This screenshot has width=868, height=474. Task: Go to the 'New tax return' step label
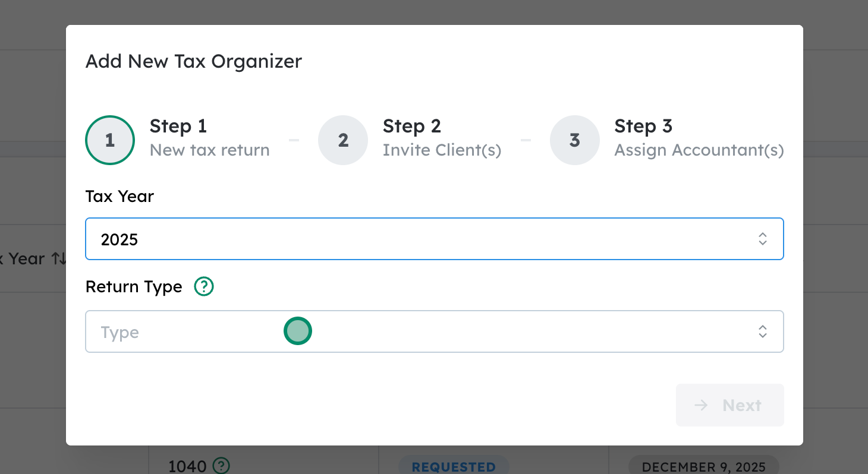tap(209, 150)
